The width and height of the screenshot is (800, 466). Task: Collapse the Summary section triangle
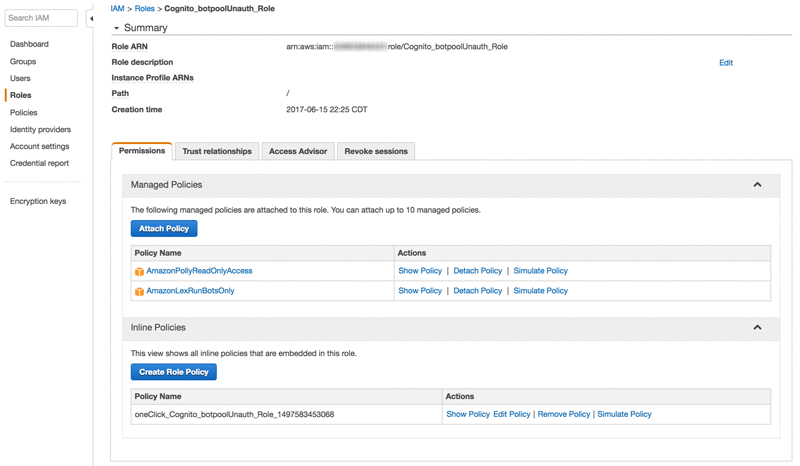(116, 28)
